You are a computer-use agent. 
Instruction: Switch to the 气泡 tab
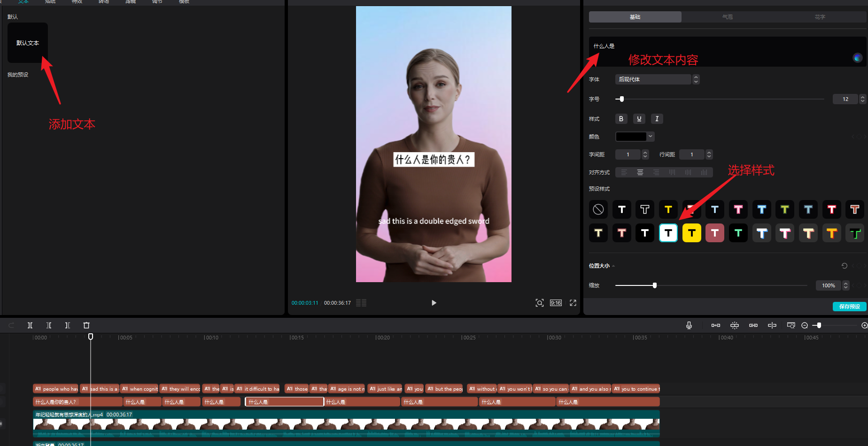pos(728,17)
